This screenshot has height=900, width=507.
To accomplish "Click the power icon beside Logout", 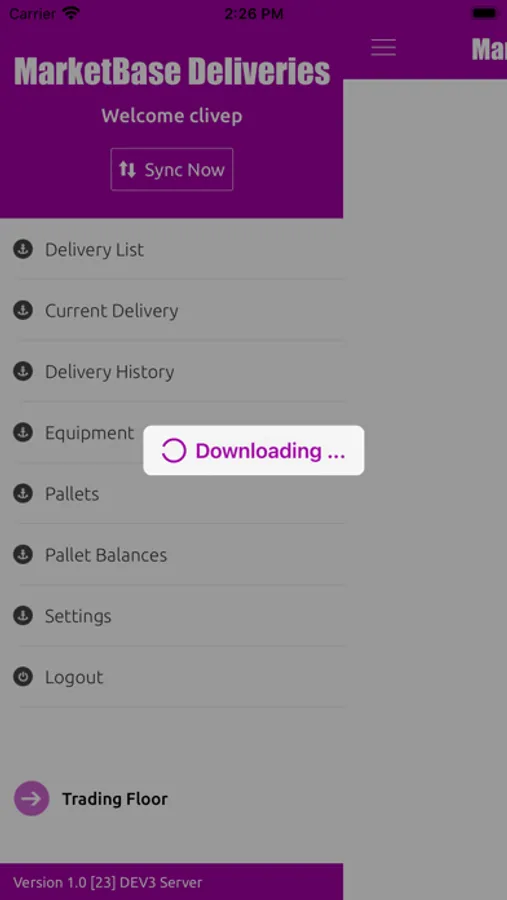I will pyautogui.click(x=23, y=677).
